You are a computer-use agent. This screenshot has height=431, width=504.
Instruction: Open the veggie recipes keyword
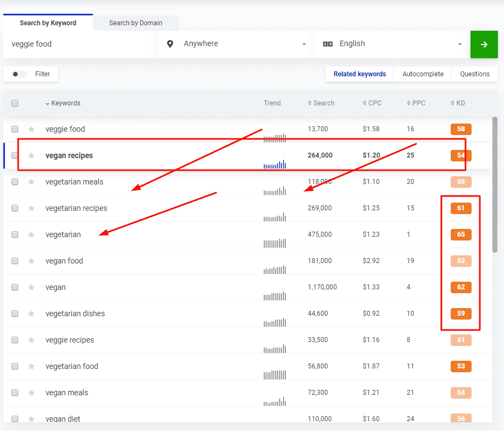pyautogui.click(x=70, y=340)
